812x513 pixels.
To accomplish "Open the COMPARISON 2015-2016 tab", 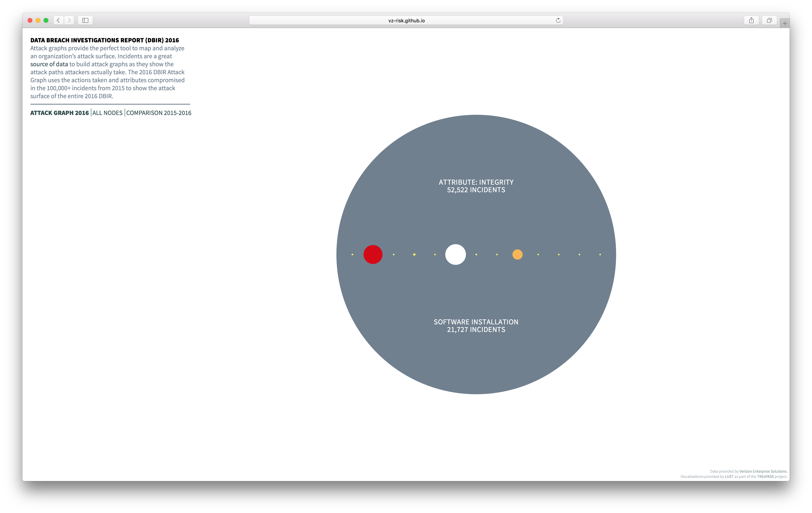I will tap(159, 113).
